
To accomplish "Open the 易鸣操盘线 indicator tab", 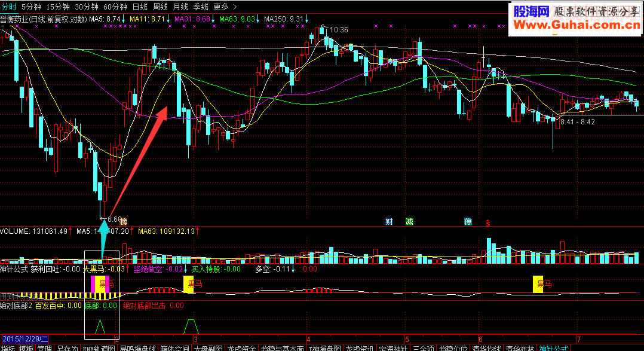I will (x=137, y=348).
